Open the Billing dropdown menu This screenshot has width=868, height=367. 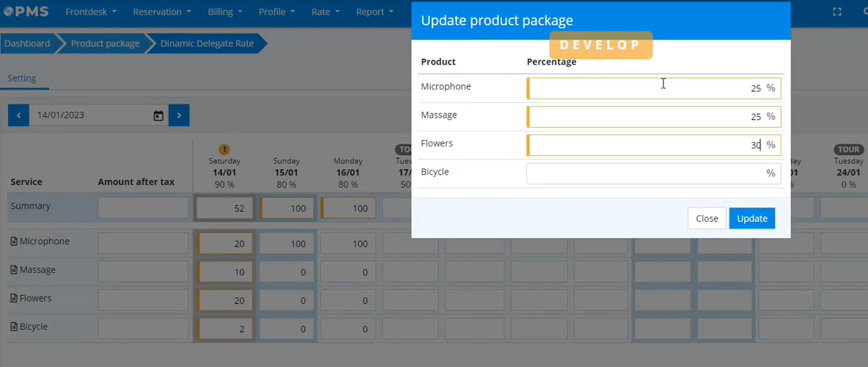coord(225,12)
